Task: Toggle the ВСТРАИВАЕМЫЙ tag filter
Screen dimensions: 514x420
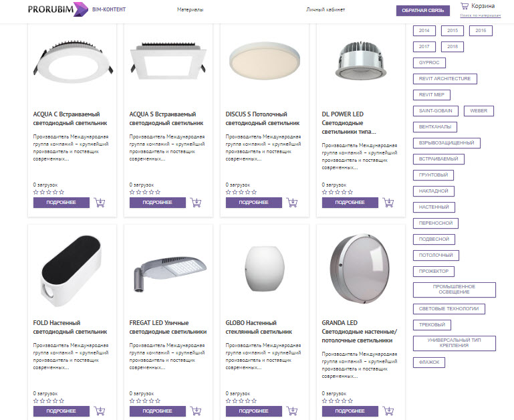Action: click(x=438, y=159)
